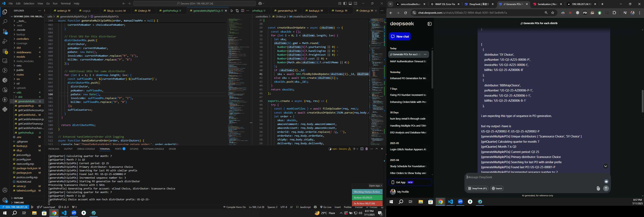Run the generateMultiplePOs.js file with play icon
644x217 pixels.
click(x=232, y=11)
